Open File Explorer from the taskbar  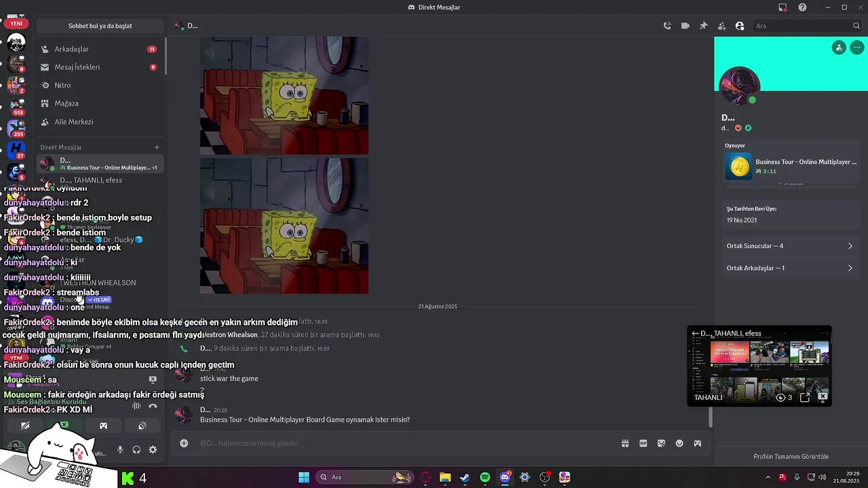[x=445, y=477]
